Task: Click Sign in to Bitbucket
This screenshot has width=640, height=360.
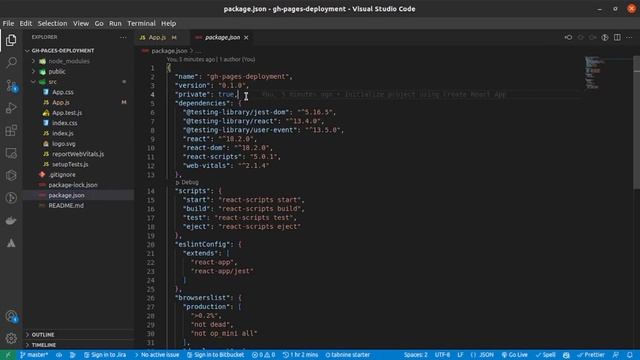Action: (216, 355)
